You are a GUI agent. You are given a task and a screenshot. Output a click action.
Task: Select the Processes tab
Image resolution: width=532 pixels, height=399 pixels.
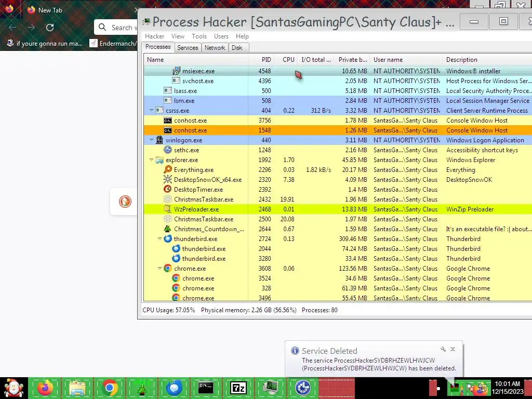point(158,47)
